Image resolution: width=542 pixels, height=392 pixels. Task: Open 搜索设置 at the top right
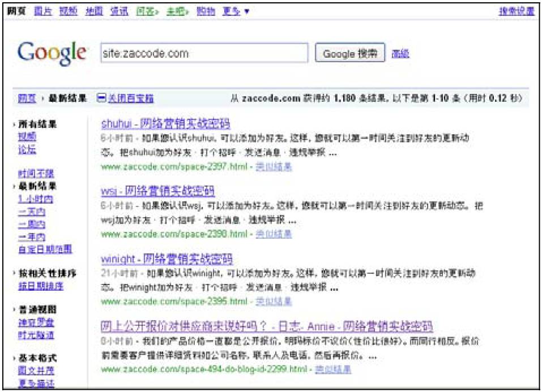point(517,11)
